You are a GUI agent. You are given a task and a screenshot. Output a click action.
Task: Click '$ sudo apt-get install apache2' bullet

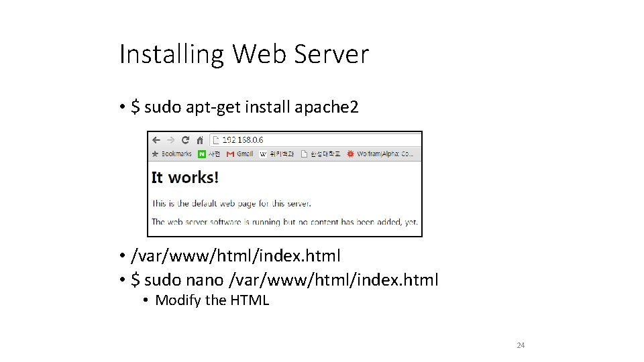pyautogui.click(x=244, y=107)
